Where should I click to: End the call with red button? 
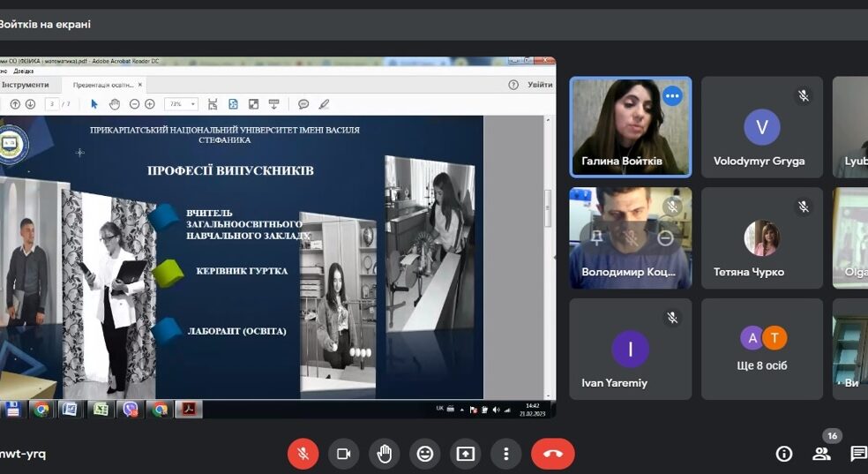[552, 454]
